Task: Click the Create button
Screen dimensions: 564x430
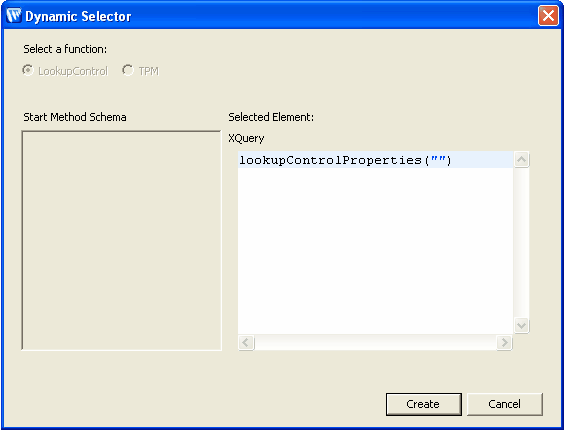Action: coord(424,404)
